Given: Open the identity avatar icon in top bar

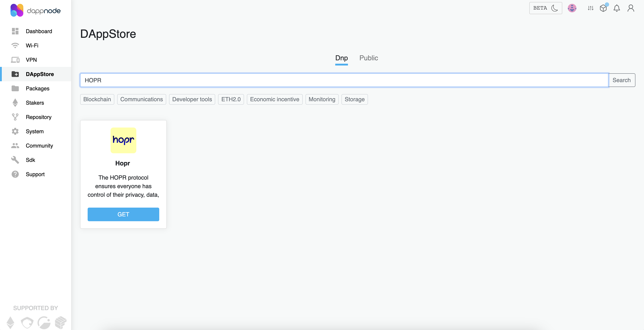Looking at the screenshot, I should 572,8.
